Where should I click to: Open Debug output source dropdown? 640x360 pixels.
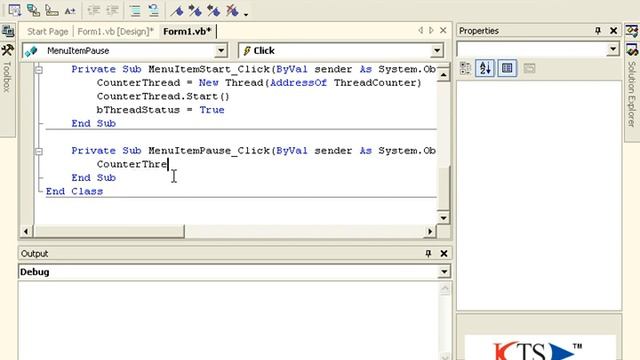click(x=444, y=272)
